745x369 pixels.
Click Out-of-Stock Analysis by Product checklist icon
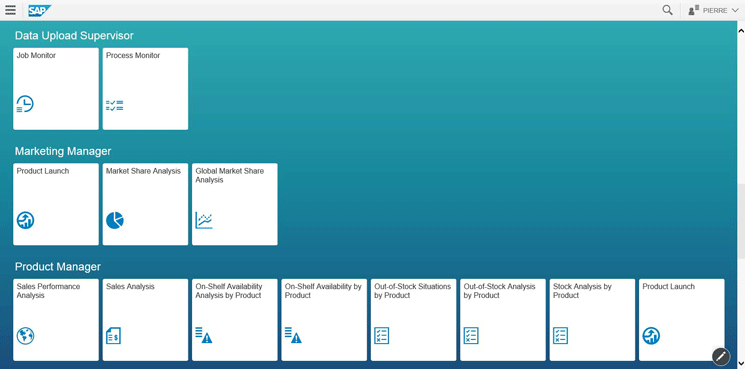coord(471,336)
